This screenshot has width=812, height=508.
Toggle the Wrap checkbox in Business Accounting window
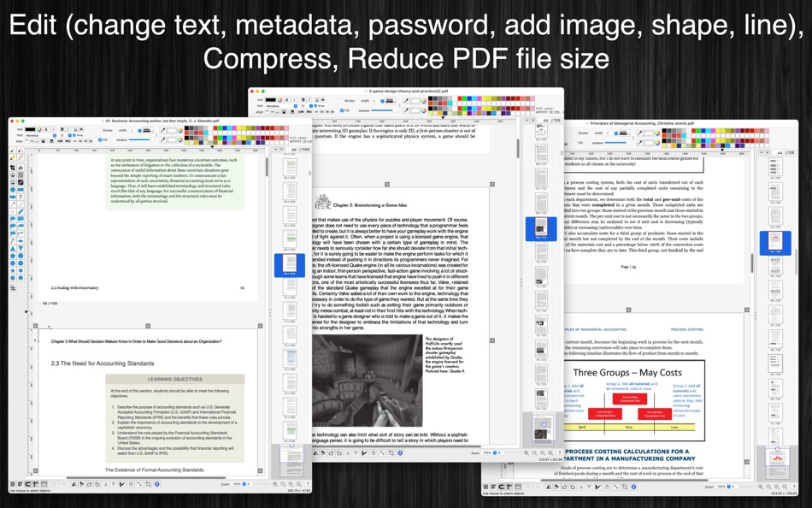coord(74,135)
